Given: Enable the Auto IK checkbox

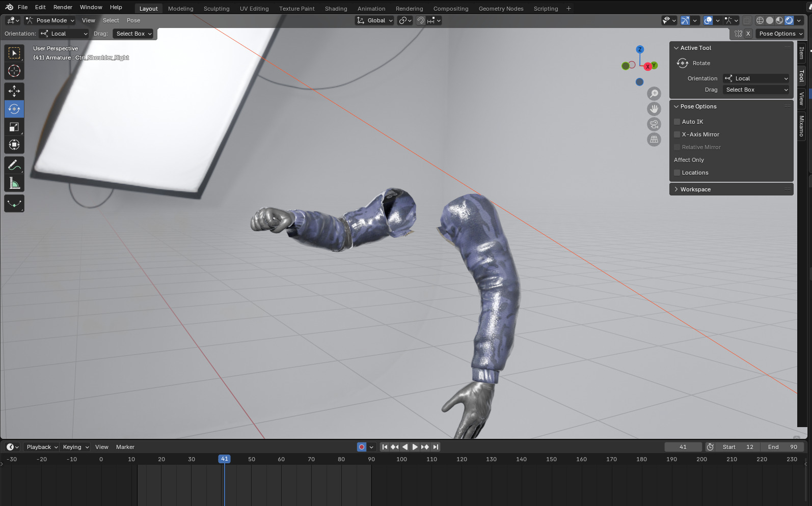Looking at the screenshot, I should [677, 122].
